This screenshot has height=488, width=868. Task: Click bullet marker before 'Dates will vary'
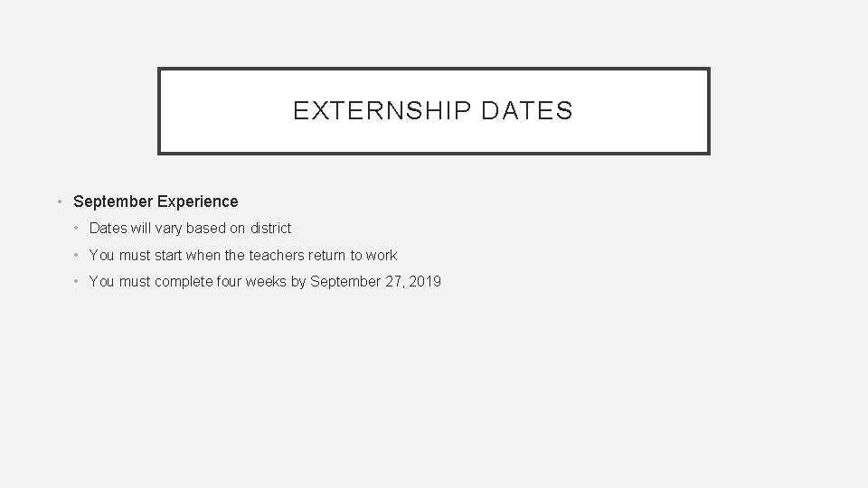pyautogui.click(x=79, y=229)
